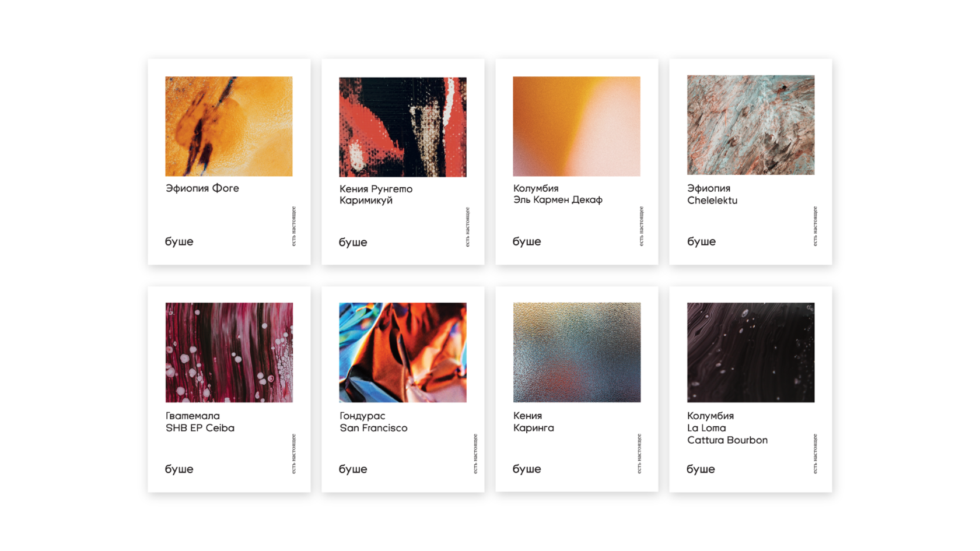The image size is (980, 551).
Task: Open the Гондурас San Francisco title
Action: click(373, 422)
